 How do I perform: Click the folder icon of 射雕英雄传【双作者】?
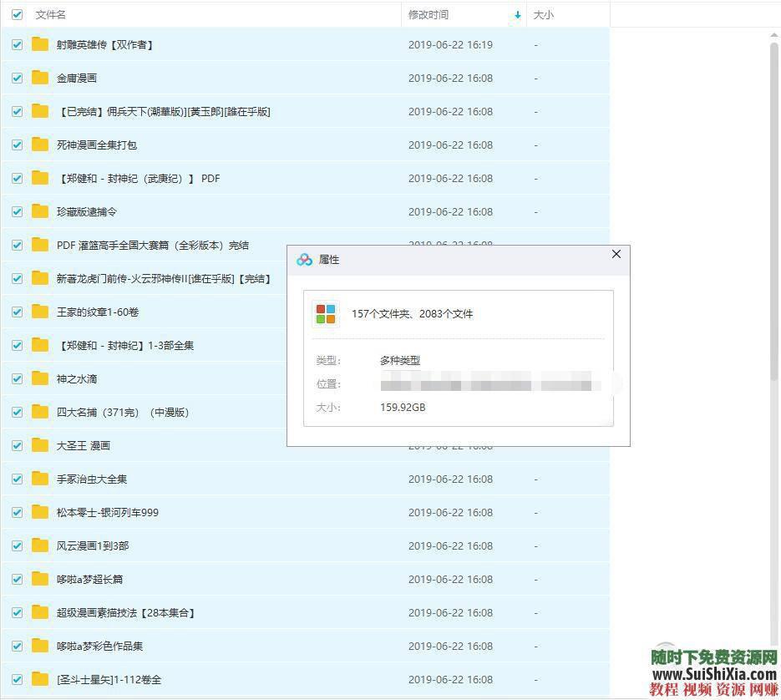coord(39,44)
